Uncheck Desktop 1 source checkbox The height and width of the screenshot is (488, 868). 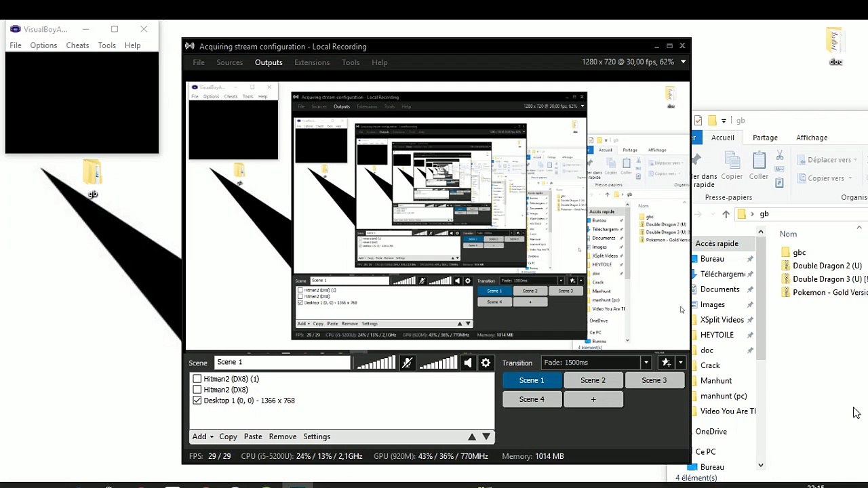197,401
